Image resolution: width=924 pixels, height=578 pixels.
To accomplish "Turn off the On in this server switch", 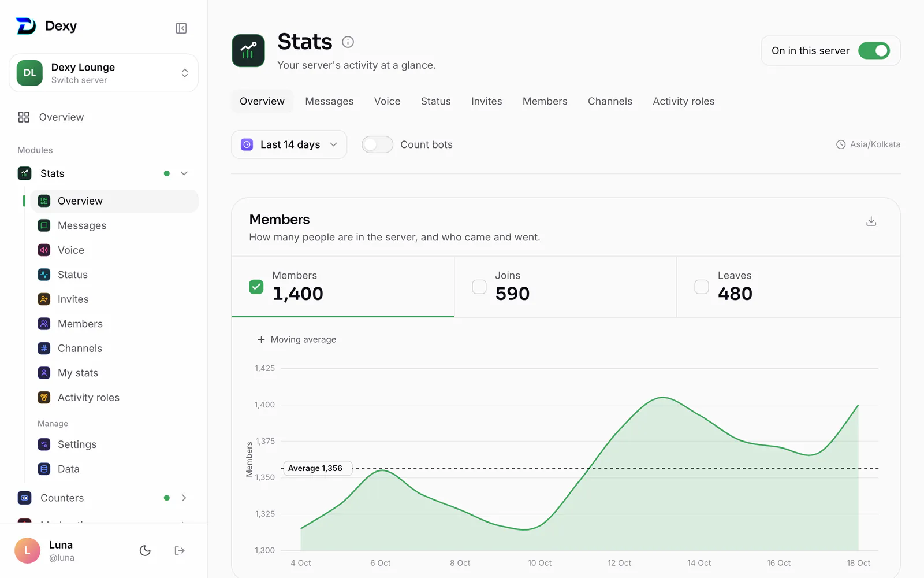I will [x=874, y=51].
